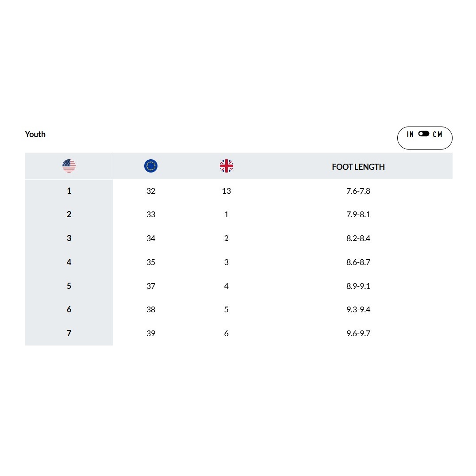Select US size 2 row
Screen dimensions: 476x476
pos(238,214)
